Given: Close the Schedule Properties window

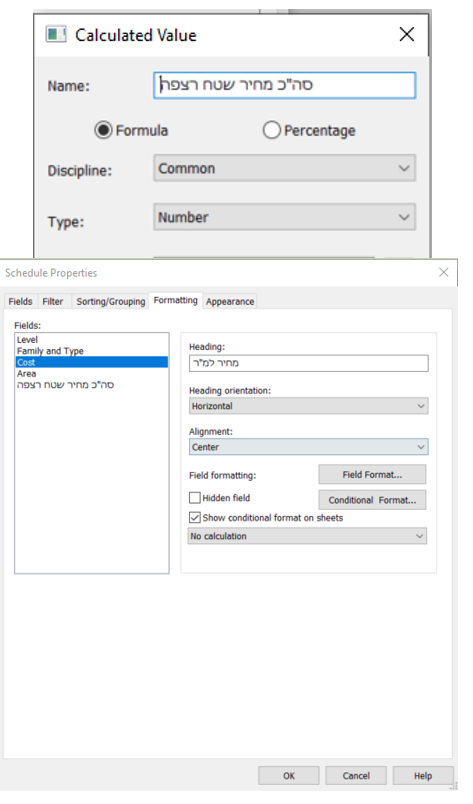Looking at the screenshot, I should pos(444,272).
